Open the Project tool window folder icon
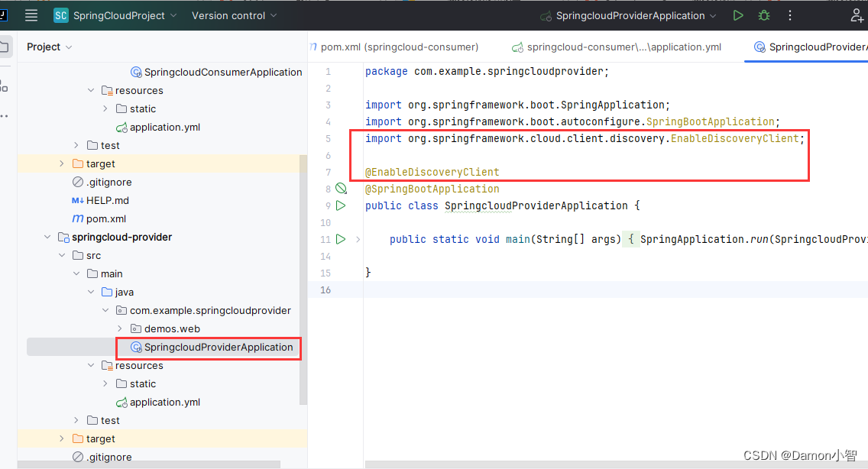Viewport: 868px width, 469px height. click(5, 46)
